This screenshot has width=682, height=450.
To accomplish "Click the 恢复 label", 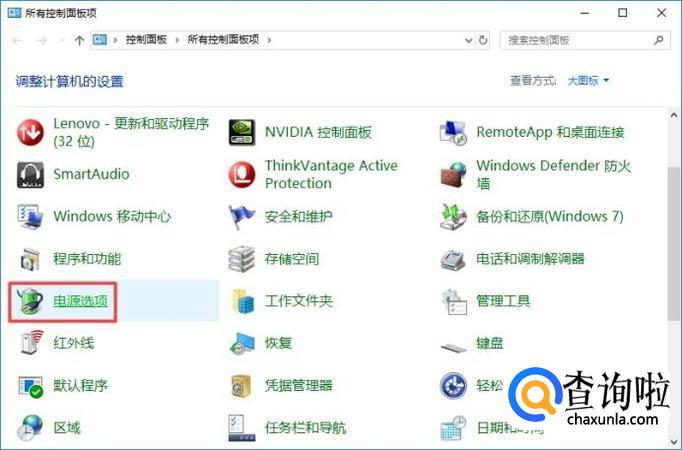I will [x=278, y=343].
